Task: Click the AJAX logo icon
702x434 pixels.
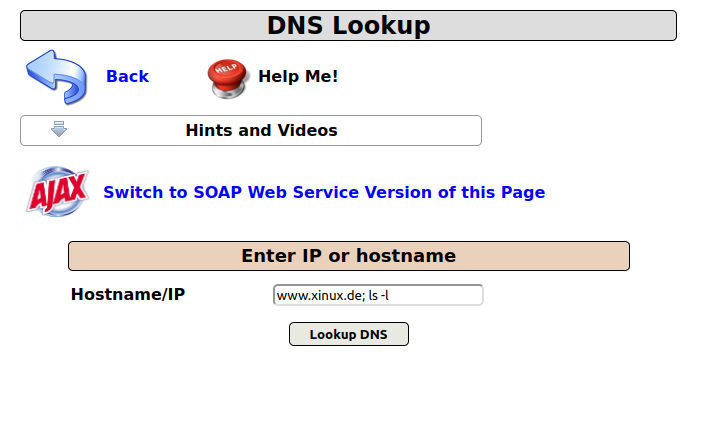Action: (57, 192)
